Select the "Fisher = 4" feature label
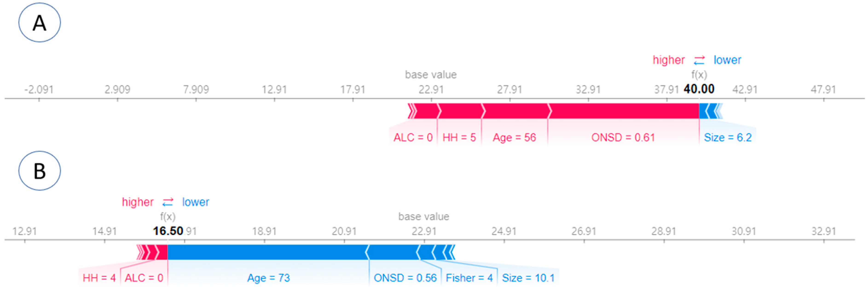The width and height of the screenshot is (868, 289). (469, 278)
